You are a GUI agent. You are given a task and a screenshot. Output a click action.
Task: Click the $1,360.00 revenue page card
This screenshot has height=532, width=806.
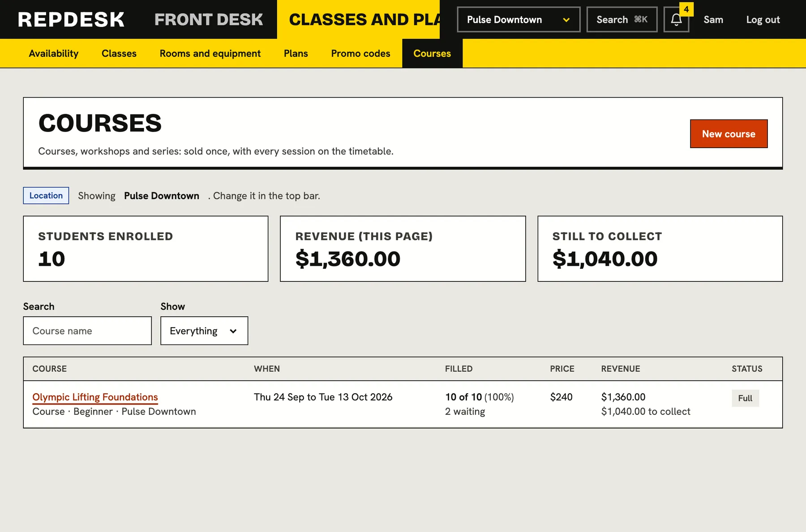(x=403, y=249)
